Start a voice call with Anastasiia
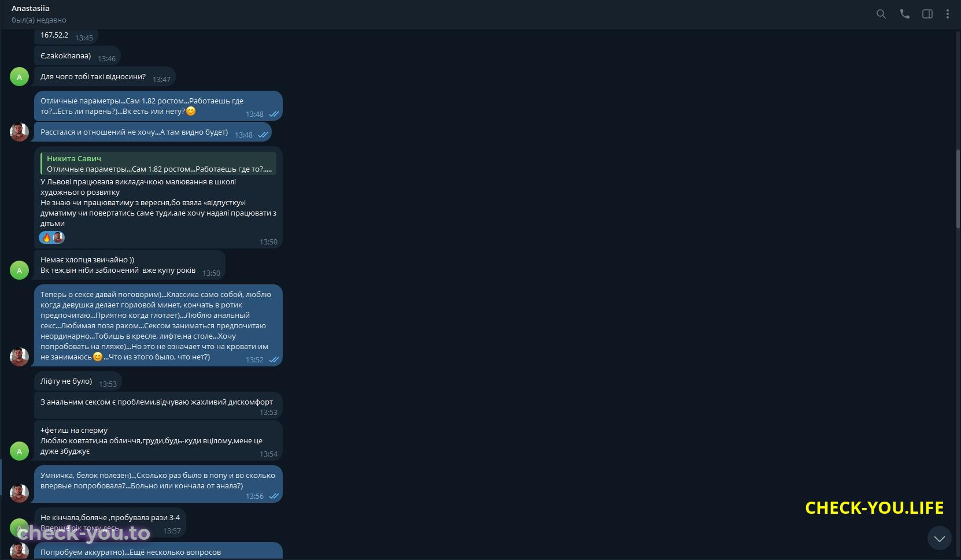 point(904,14)
